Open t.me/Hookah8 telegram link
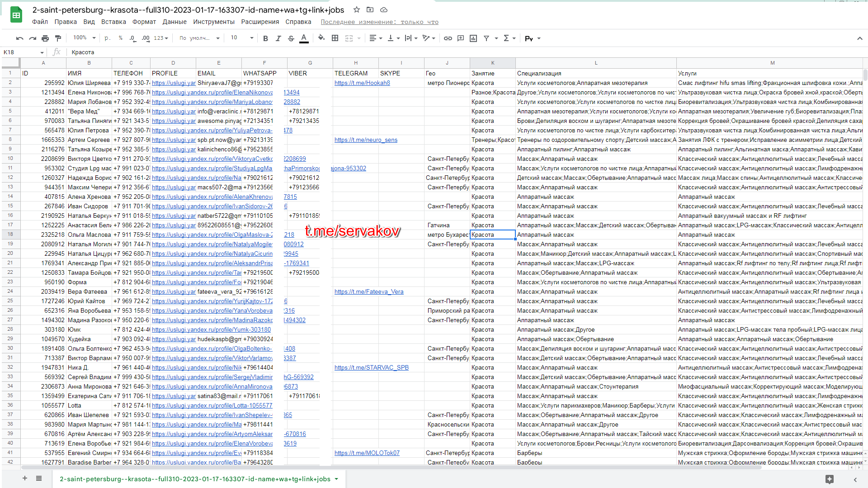The image size is (868, 488). [362, 83]
